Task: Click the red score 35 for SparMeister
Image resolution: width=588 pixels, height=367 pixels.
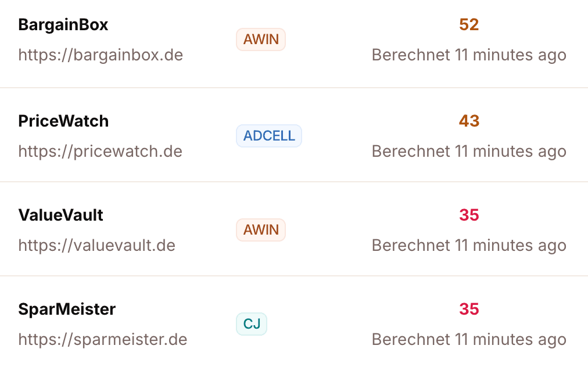Action: pos(468,309)
